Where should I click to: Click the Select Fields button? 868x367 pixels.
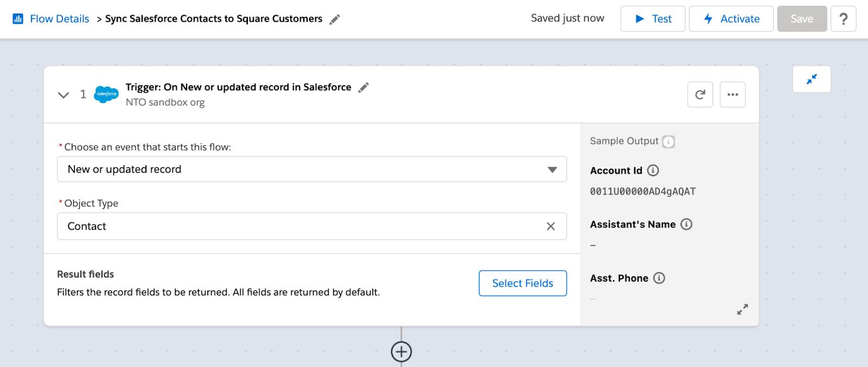tap(522, 283)
